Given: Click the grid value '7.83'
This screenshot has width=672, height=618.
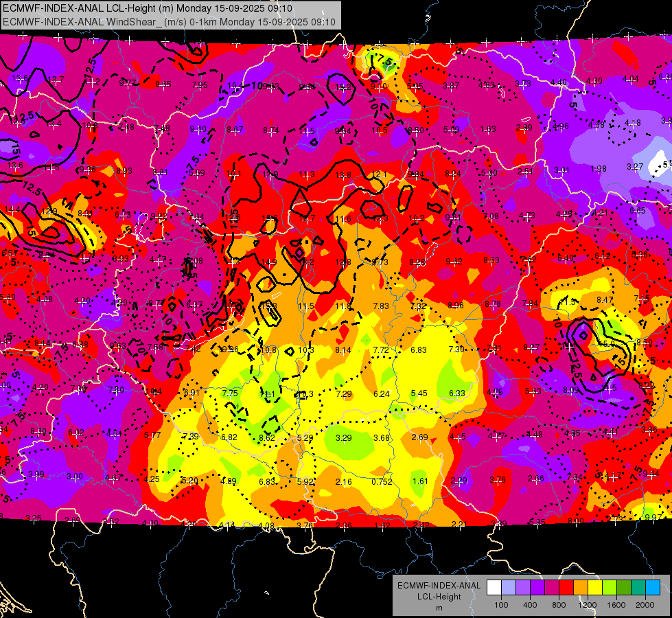Looking at the screenshot, I should [381, 306].
